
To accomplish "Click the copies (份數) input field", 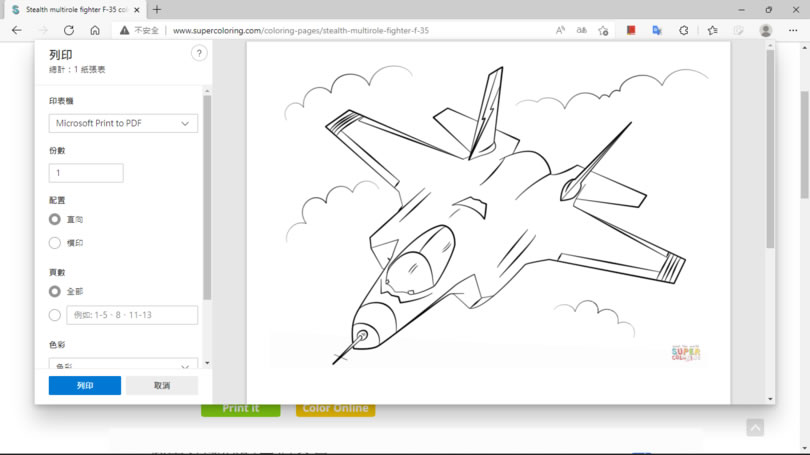I will [86, 173].
